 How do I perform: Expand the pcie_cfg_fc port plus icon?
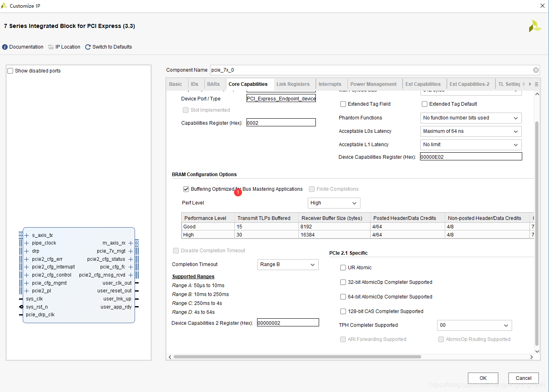131,267
